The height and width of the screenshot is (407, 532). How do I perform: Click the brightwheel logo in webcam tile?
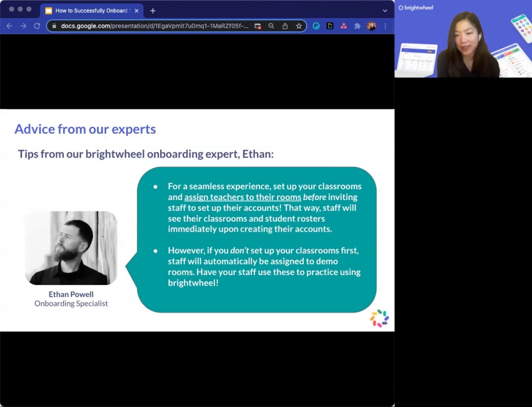click(416, 7)
